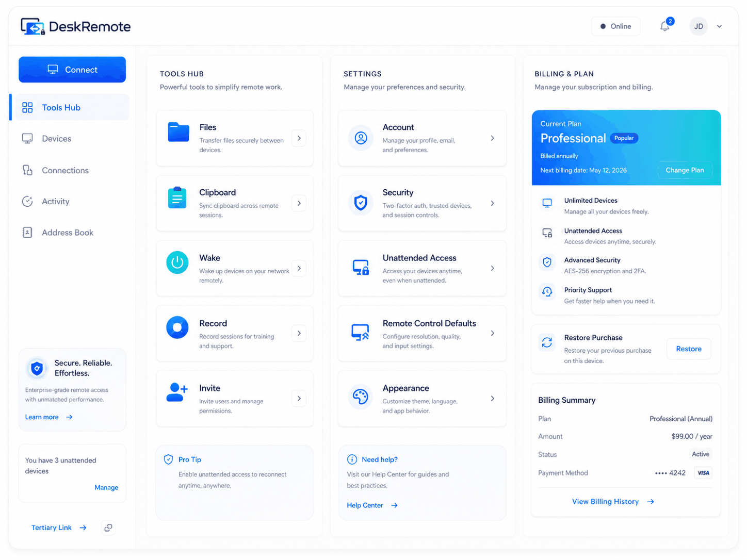Click Manage unattended devices link
Screen dimensions: 747x560
tap(106, 487)
